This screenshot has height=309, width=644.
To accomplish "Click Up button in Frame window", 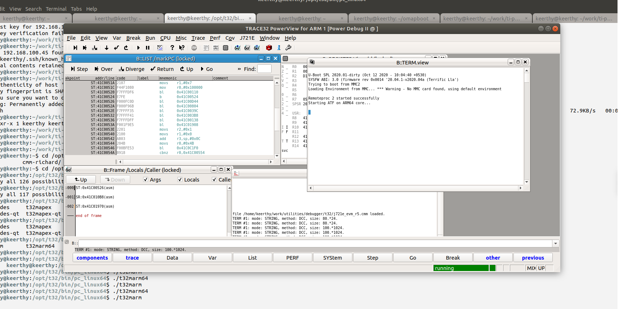I will [x=81, y=179].
